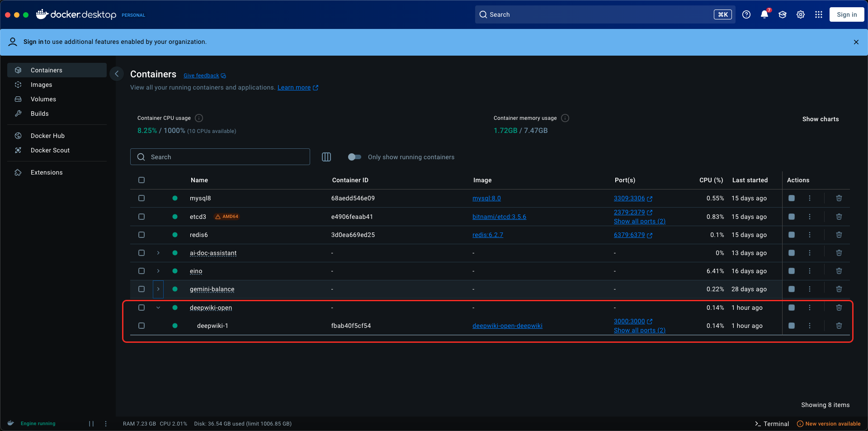Check the etcd3 row checkbox

pos(142,217)
